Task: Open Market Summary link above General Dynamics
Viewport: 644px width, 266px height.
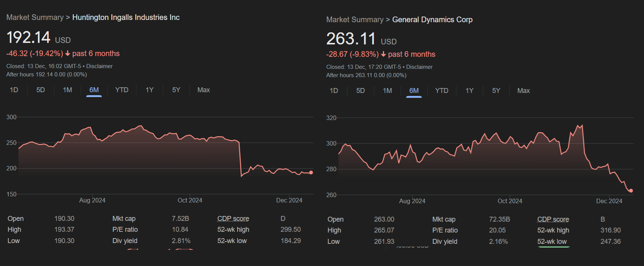Action: coord(355,20)
